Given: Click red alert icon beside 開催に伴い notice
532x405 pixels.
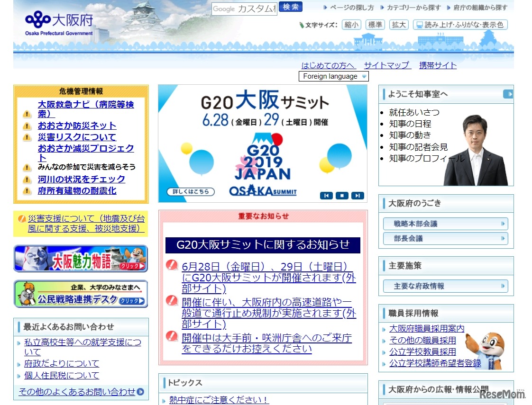Looking at the screenshot, I should coord(172,300).
